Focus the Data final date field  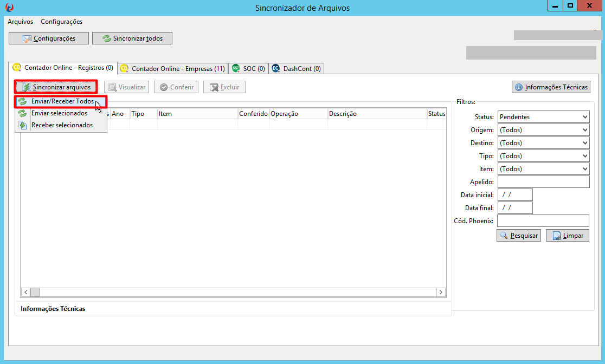pos(515,208)
